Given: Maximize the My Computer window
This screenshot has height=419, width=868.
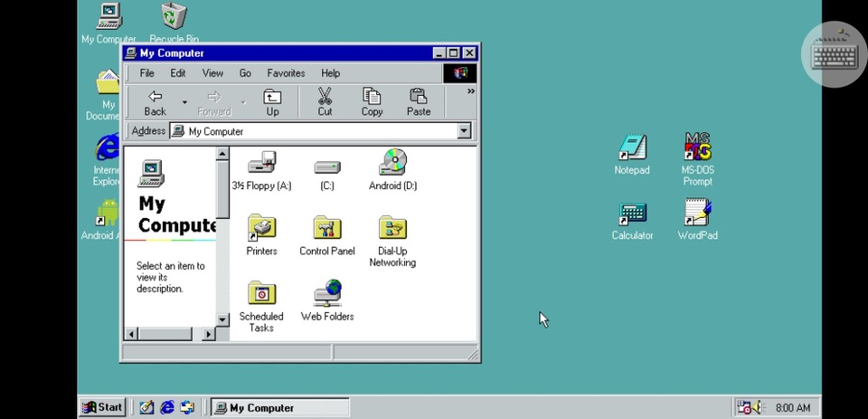Looking at the screenshot, I should [x=453, y=53].
